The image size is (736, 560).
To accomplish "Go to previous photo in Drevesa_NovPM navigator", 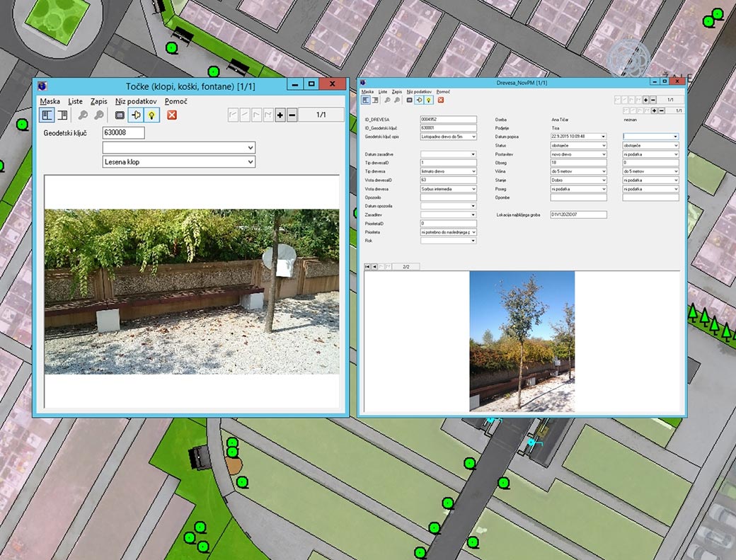I will coord(374,266).
